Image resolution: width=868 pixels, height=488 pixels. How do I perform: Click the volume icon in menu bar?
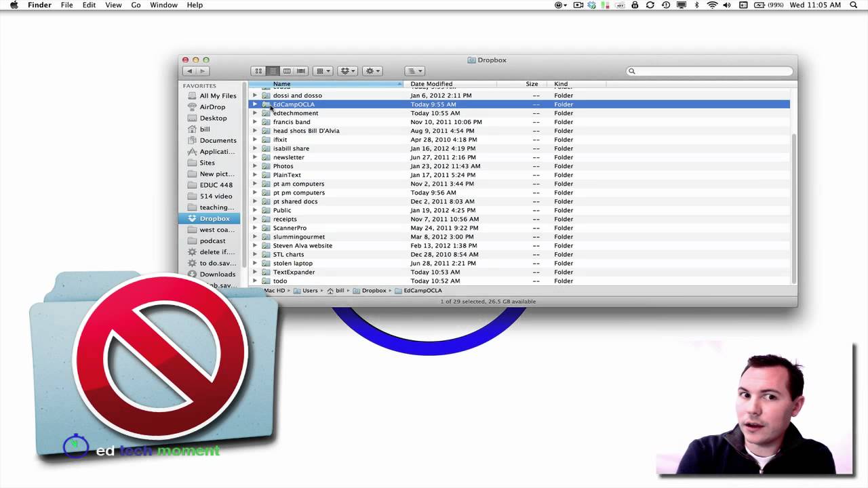click(727, 5)
